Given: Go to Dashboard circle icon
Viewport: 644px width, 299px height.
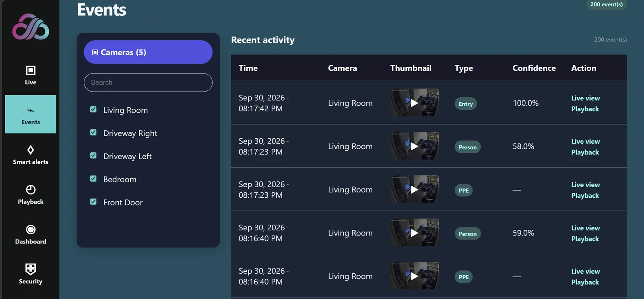Looking at the screenshot, I should coord(31,229).
